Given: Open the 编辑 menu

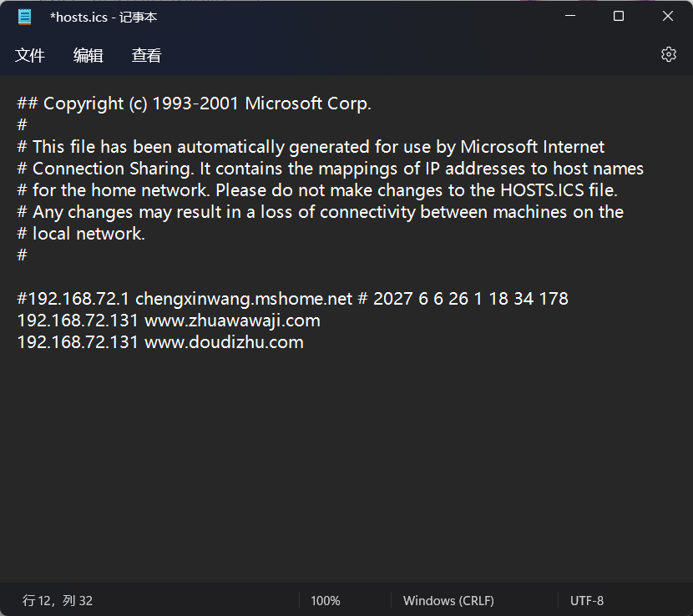Looking at the screenshot, I should coord(89,55).
